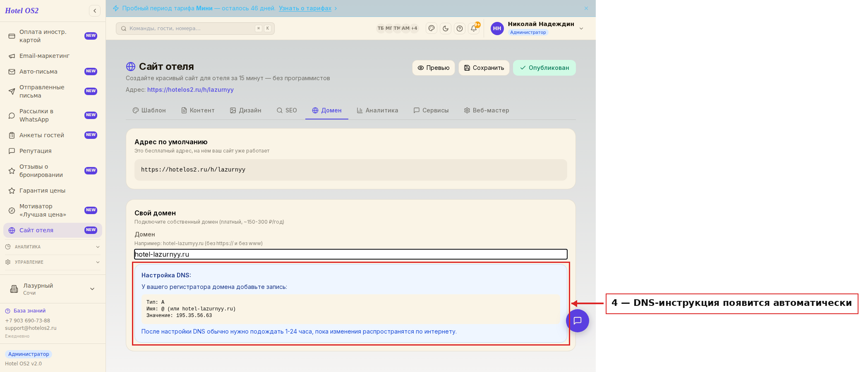Switch to the Шаблон tab

point(149,110)
